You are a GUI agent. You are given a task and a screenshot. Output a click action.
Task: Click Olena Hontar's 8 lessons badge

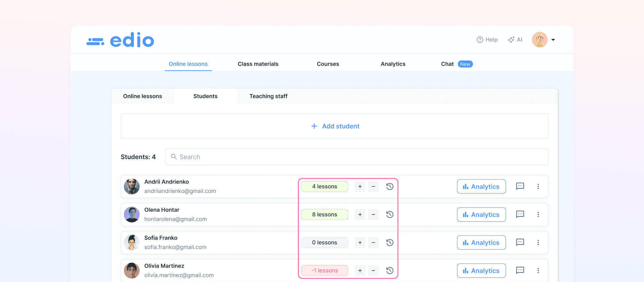coord(325,215)
